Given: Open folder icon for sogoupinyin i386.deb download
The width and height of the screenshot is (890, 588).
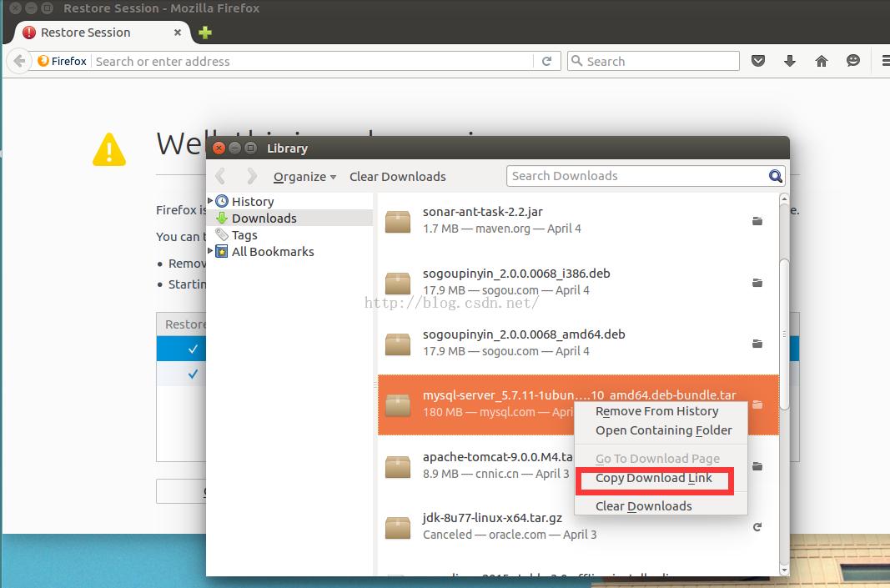Looking at the screenshot, I should [x=757, y=282].
